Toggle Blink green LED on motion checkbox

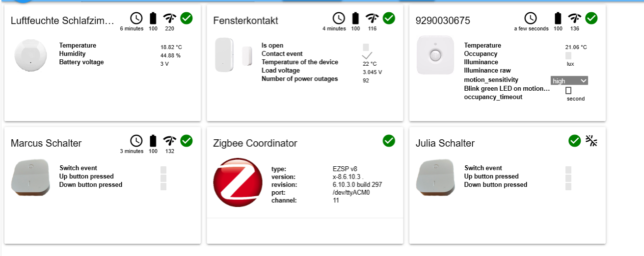[568, 90]
